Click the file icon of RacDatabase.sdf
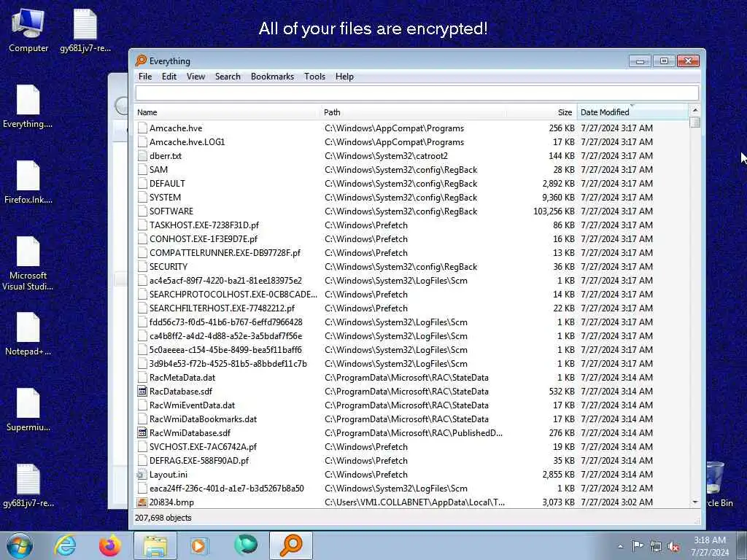 point(142,392)
